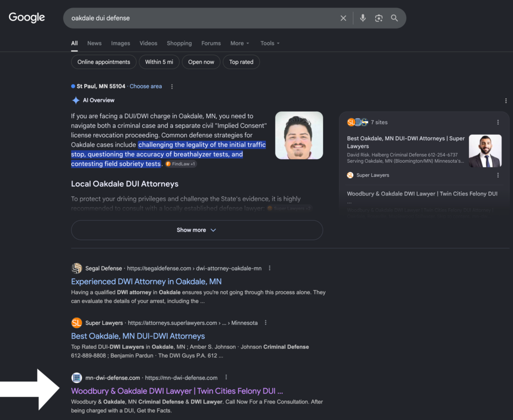Open the Tools dropdown
This screenshot has height=420, width=513.
[x=270, y=43]
